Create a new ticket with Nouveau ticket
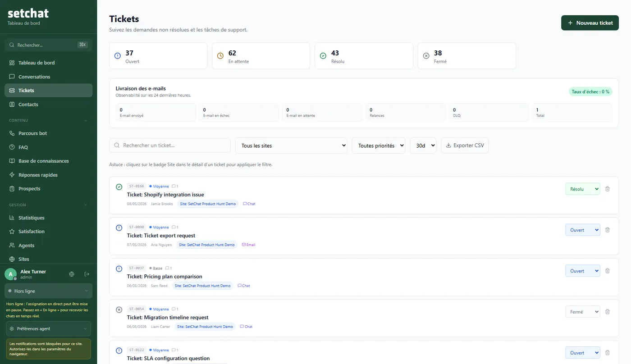The width and height of the screenshot is (631, 364). pyautogui.click(x=590, y=23)
